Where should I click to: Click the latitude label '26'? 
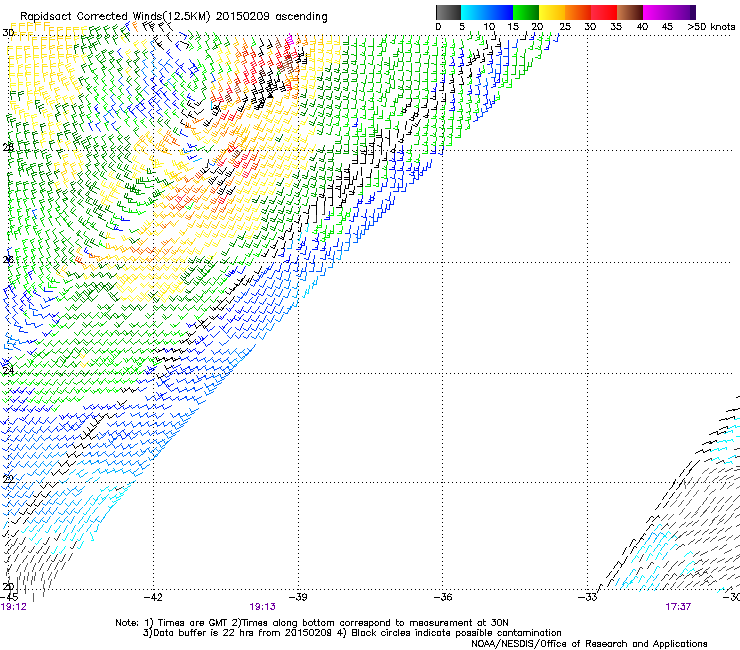tap(8, 260)
